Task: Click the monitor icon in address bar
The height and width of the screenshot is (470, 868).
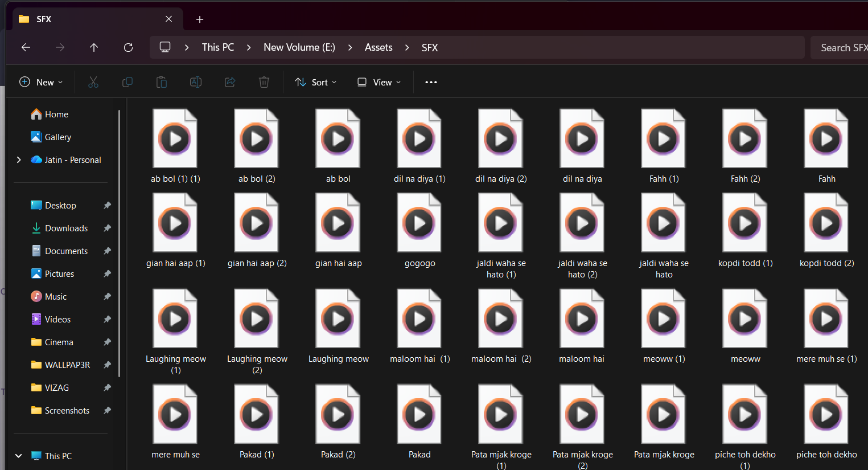Action: (165, 47)
